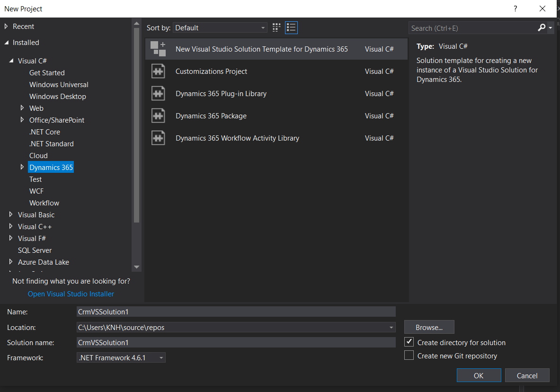Click the Dynamics 365 Plug-in Library icon

point(158,94)
